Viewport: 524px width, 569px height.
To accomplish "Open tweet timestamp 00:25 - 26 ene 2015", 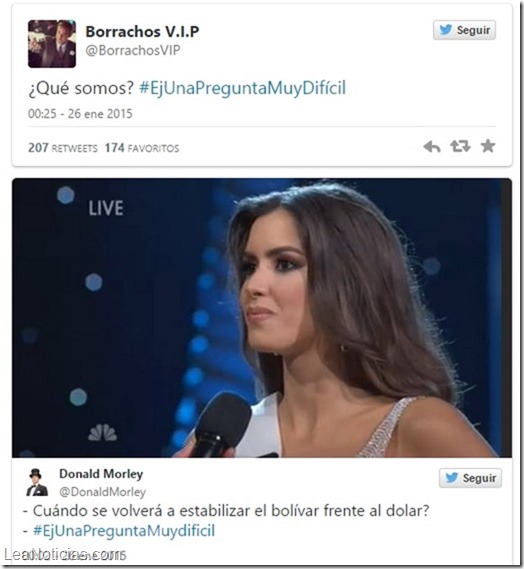I will pos(80,114).
